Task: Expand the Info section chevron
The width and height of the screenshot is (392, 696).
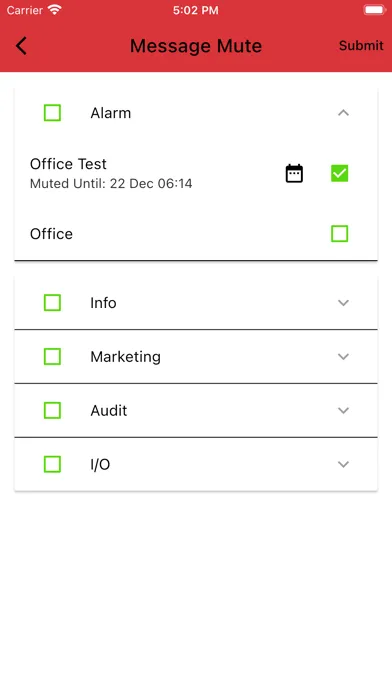Action: coord(343,303)
